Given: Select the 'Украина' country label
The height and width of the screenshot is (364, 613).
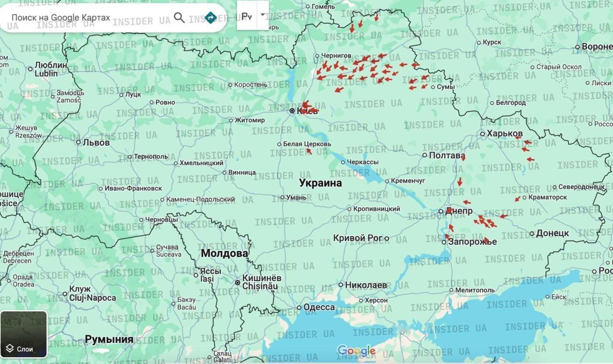Looking at the screenshot, I should click(x=320, y=183).
